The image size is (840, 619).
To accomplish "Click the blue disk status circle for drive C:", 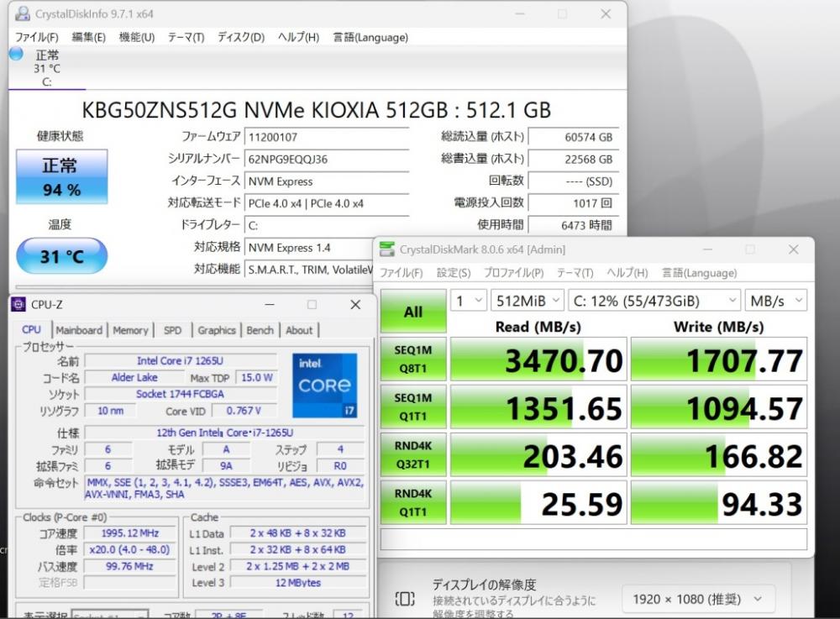I will (16, 54).
